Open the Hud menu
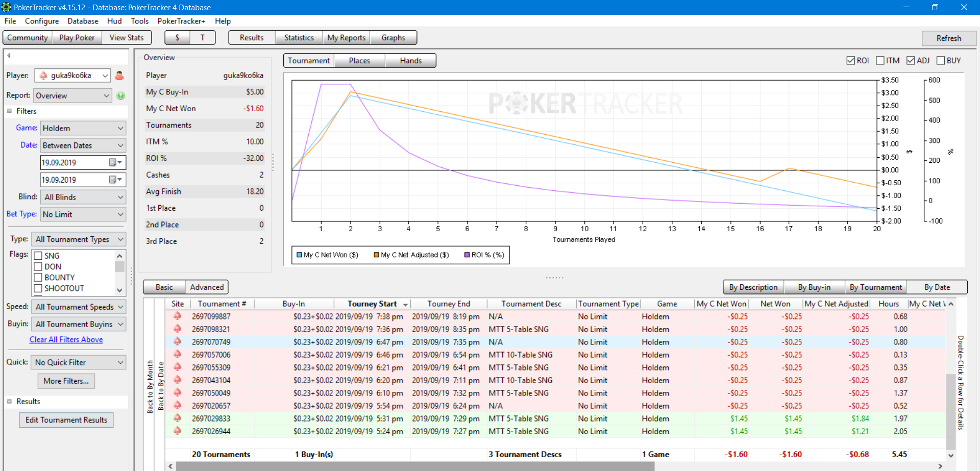 114,21
